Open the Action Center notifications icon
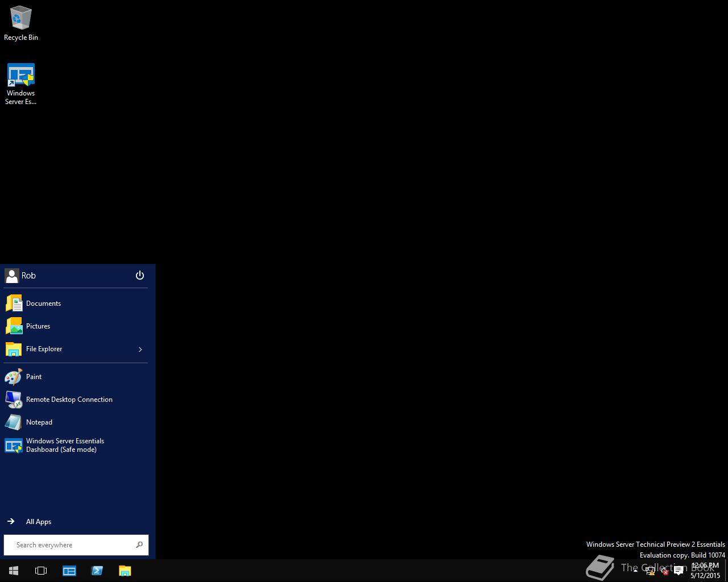728x582 pixels. 679,571
